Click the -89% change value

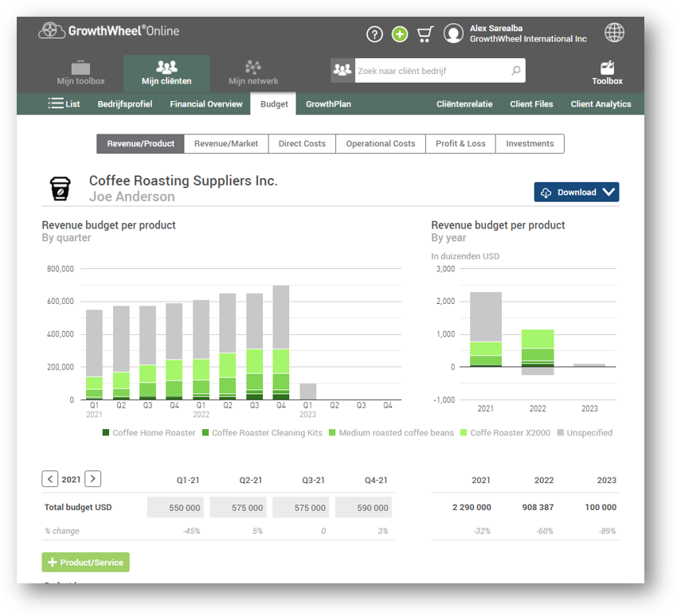(607, 531)
